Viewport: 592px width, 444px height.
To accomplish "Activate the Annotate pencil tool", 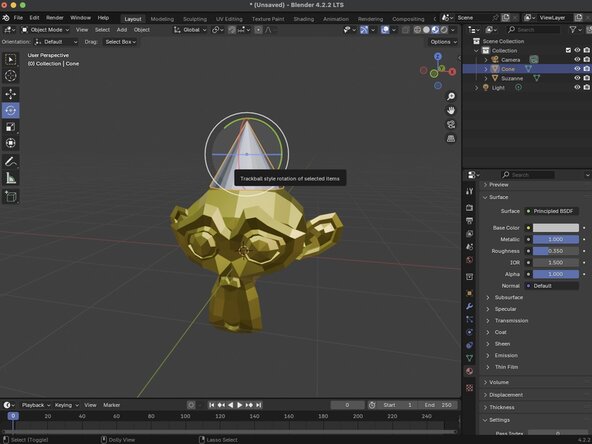I will tap(11, 162).
